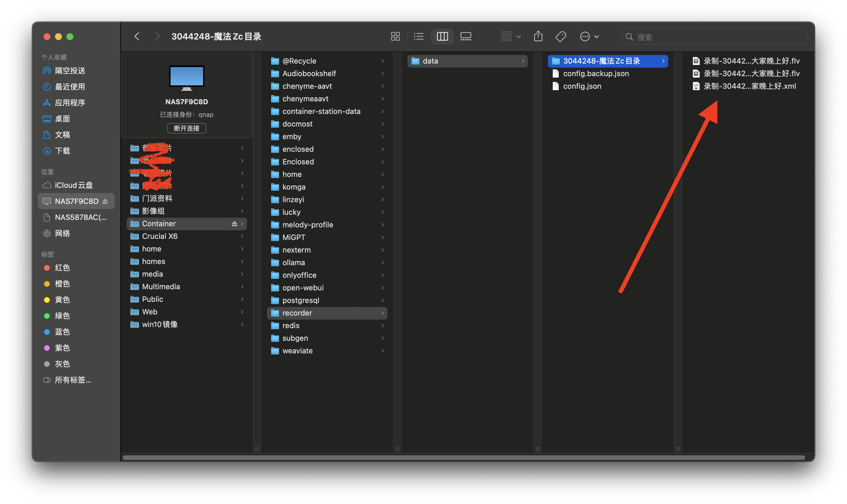Expand the open-webui folder chevron
The height and width of the screenshot is (504, 847).
coord(383,288)
